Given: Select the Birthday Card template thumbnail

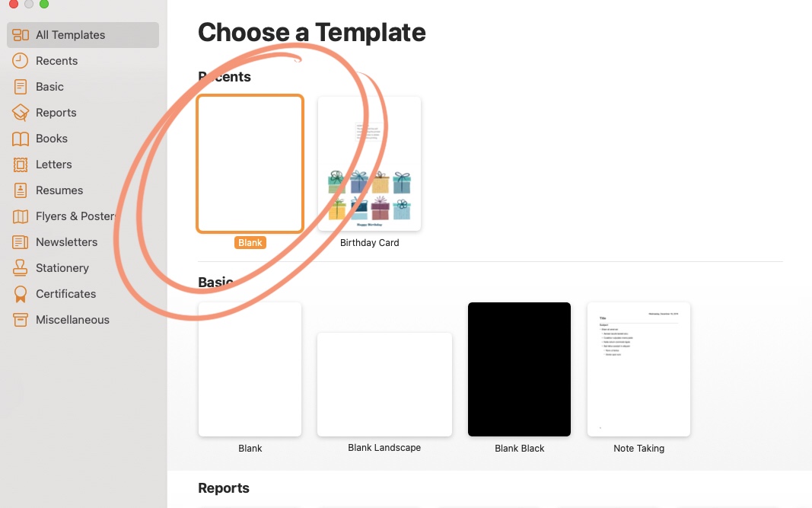Looking at the screenshot, I should click(369, 164).
